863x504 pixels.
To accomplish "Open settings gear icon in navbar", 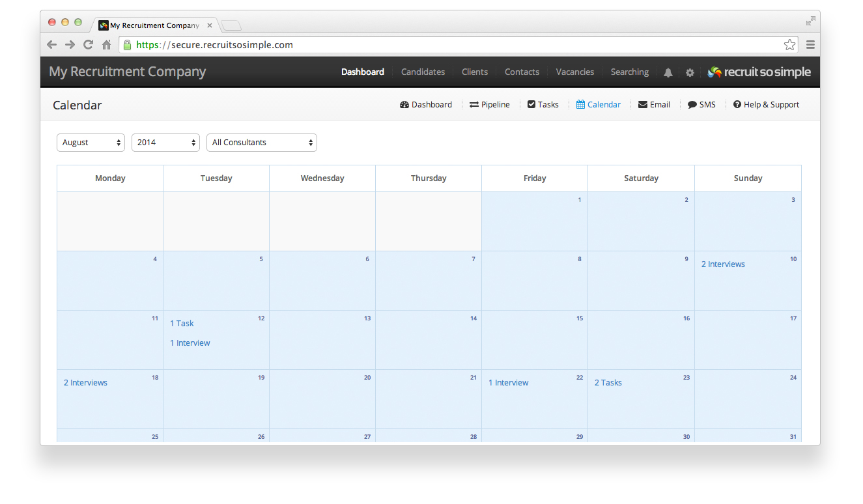I will click(x=690, y=72).
